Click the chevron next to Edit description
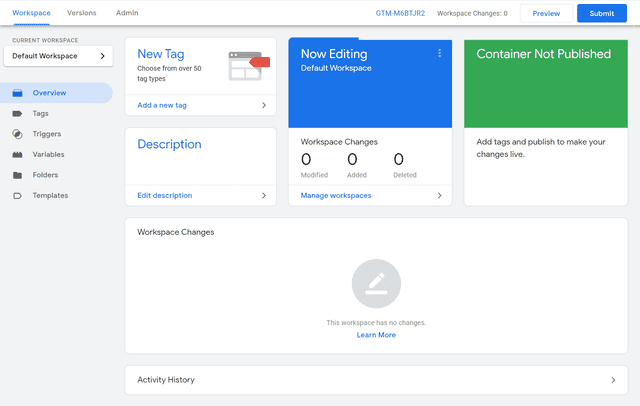The width and height of the screenshot is (640, 406). point(264,195)
